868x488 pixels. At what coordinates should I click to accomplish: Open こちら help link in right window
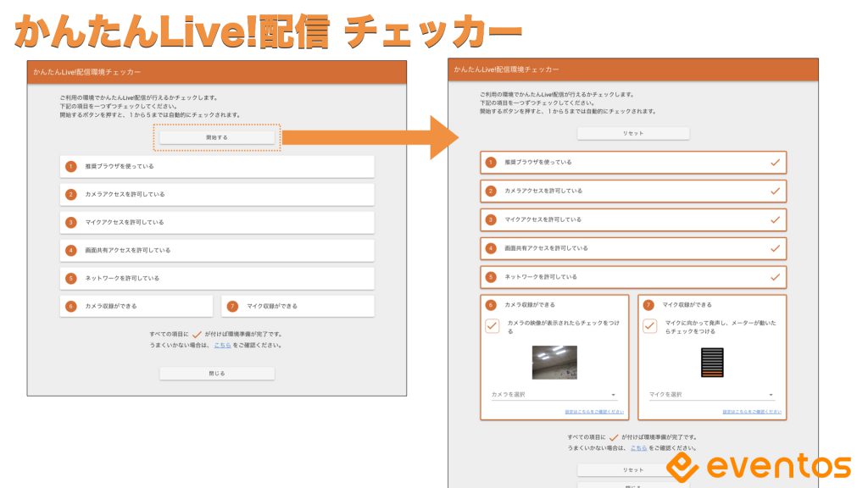pos(639,448)
